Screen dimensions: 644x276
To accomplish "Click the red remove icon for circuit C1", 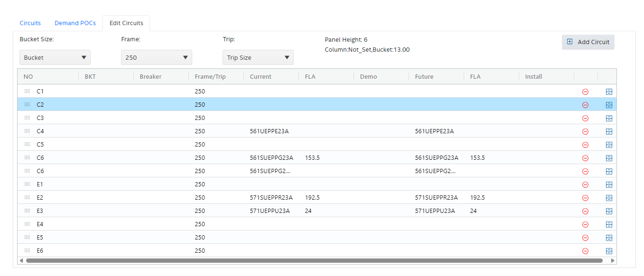I will click(x=585, y=92).
